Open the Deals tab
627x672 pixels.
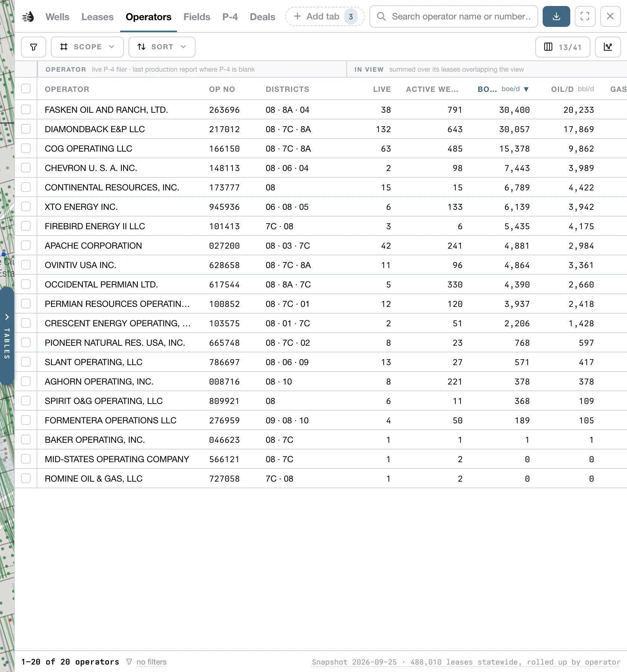point(262,17)
